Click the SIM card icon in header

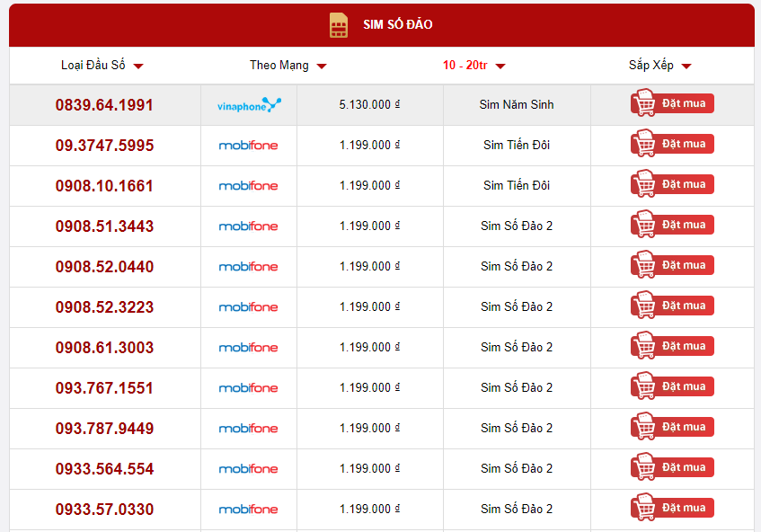(339, 25)
